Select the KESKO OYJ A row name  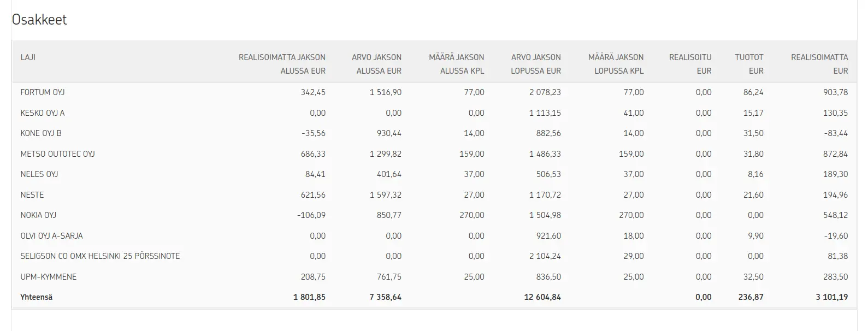tap(43, 113)
